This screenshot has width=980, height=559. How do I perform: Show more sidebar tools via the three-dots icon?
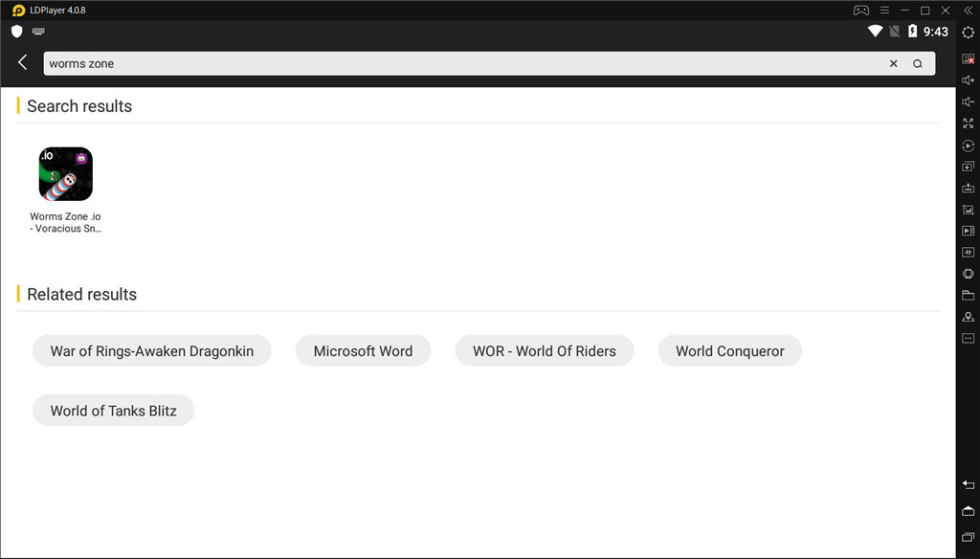click(968, 338)
